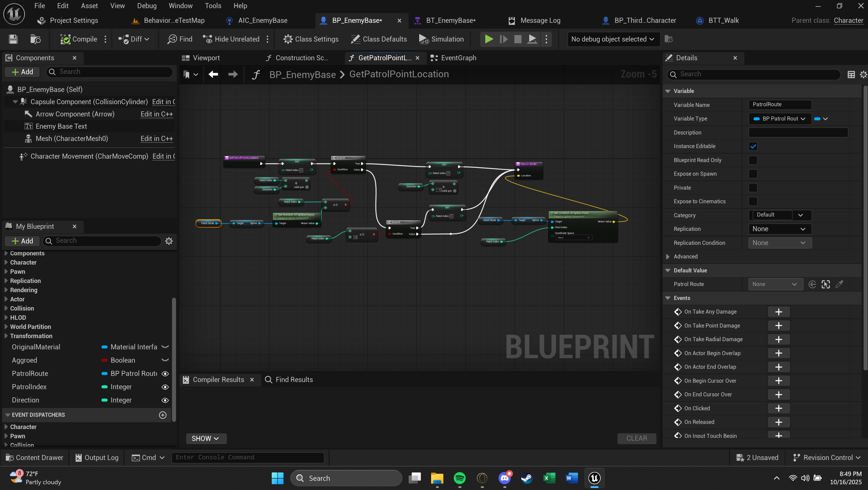Viewport: 868px width, 490px height.
Task: Open Class Settings
Action: tap(311, 39)
